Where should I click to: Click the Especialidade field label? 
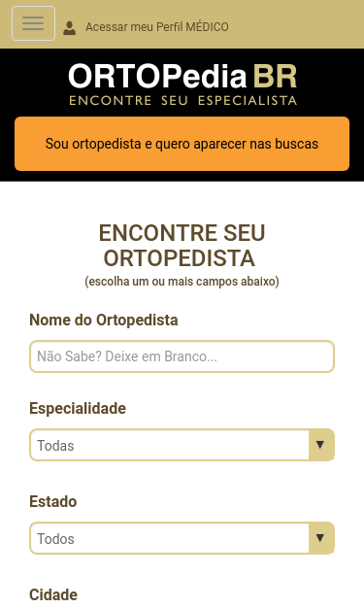click(x=78, y=408)
